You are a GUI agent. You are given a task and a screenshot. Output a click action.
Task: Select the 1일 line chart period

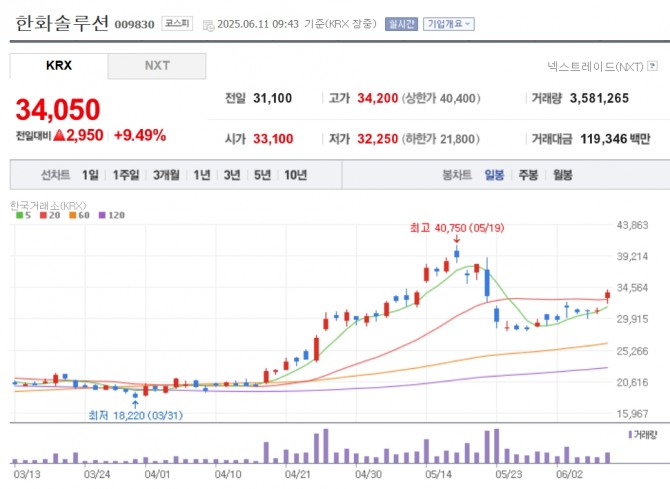coord(90,175)
